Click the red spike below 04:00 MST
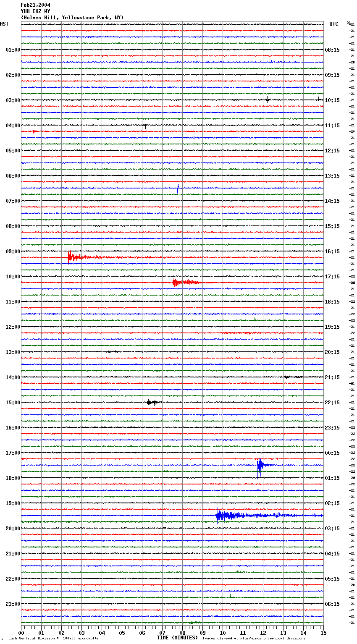 point(34,134)
